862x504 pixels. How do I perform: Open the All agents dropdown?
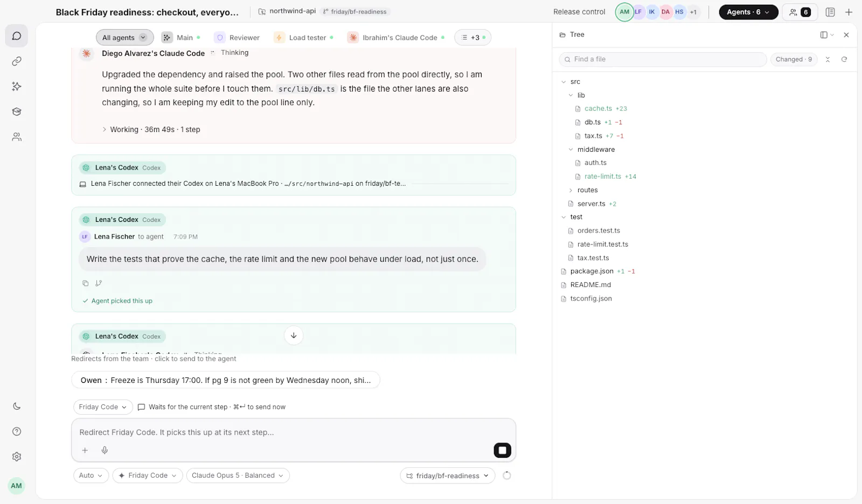point(124,38)
